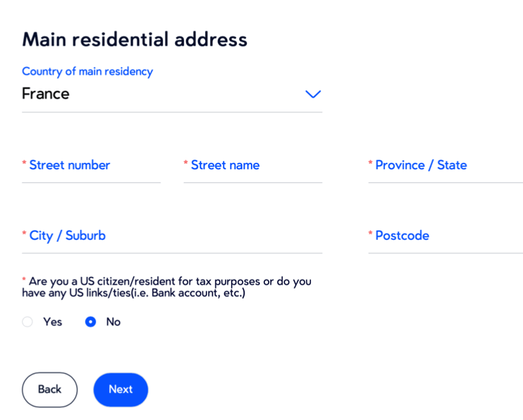Click the red asterisk before the US citizen question

(x=24, y=280)
